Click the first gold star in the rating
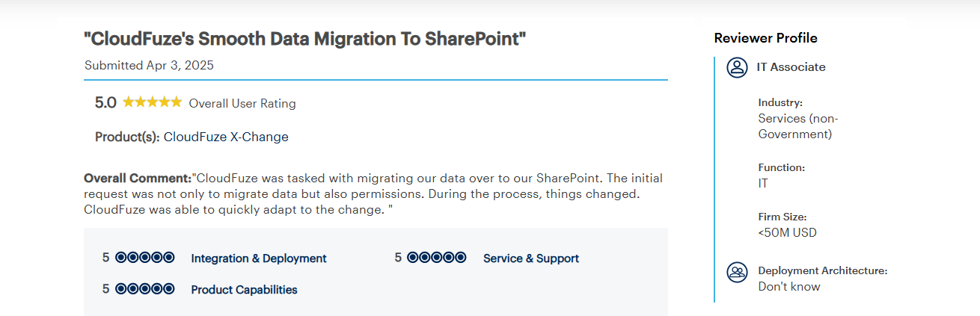This screenshot has width=980, height=316. pyautogui.click(x=129, y=102)
